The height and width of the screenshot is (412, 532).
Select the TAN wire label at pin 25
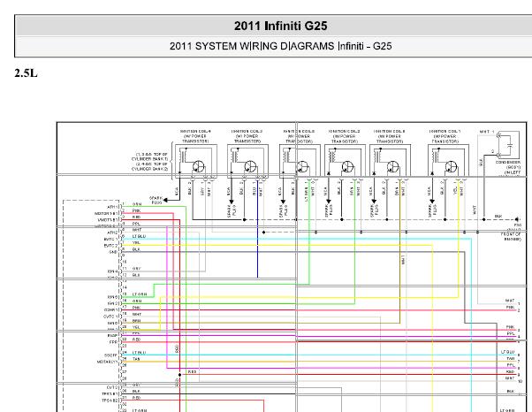[x=136, y=359]
